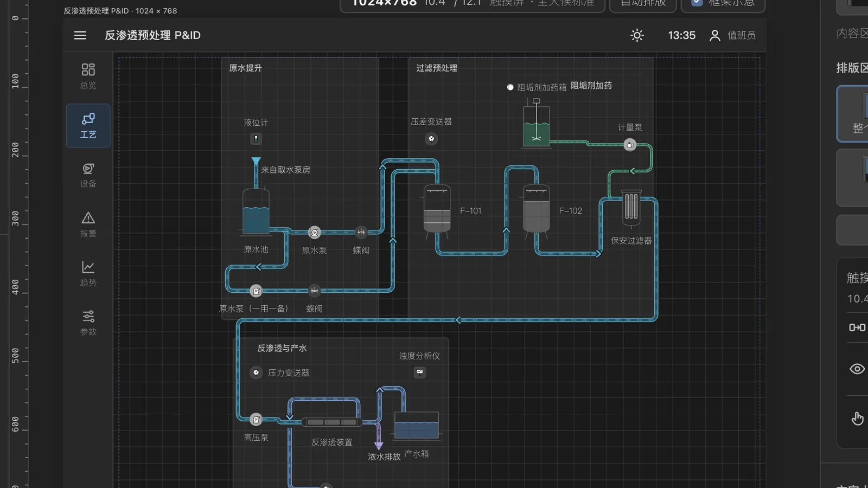Go to the 设备 equipment sidebar tab

point(88,175)
